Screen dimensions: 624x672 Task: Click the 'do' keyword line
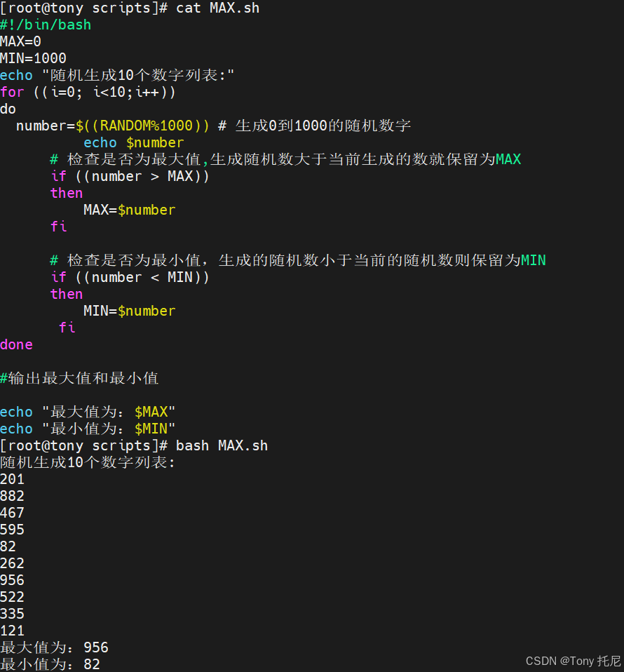click(x=8, y=109)
